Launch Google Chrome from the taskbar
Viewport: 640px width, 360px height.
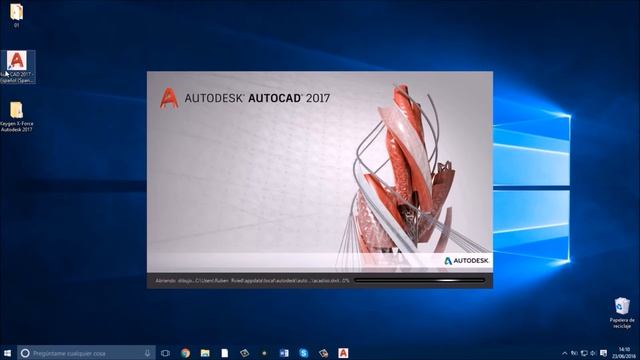[186, 353]
